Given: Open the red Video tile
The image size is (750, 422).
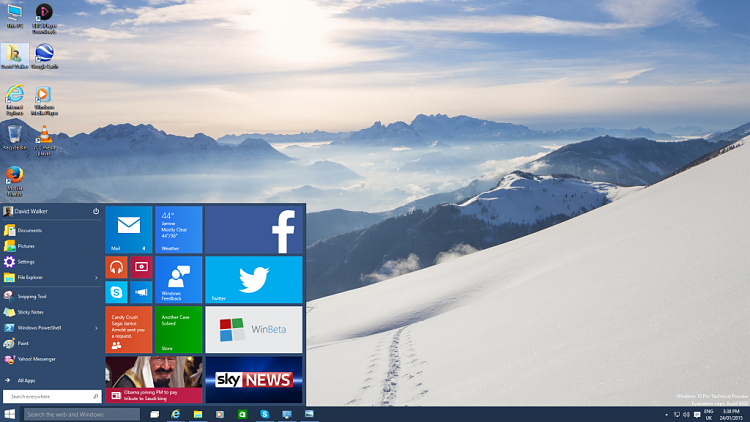Looking at the screenshot, I should [x=141, y=267].
